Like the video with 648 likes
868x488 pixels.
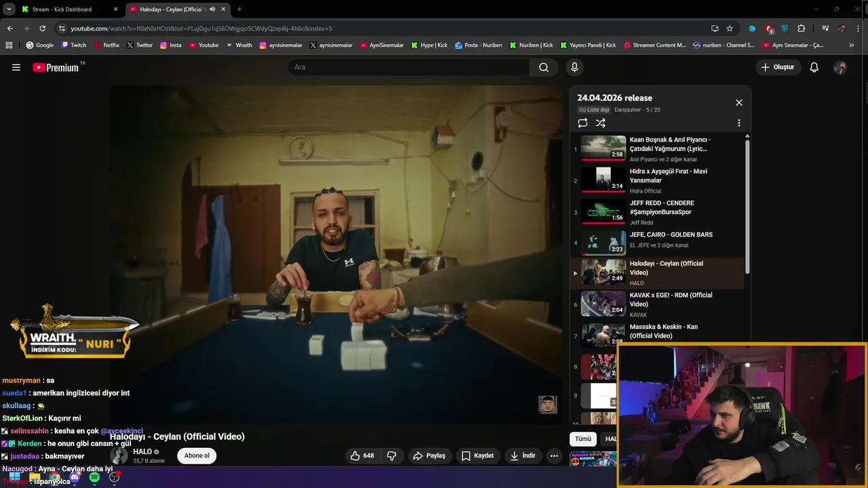361,455
